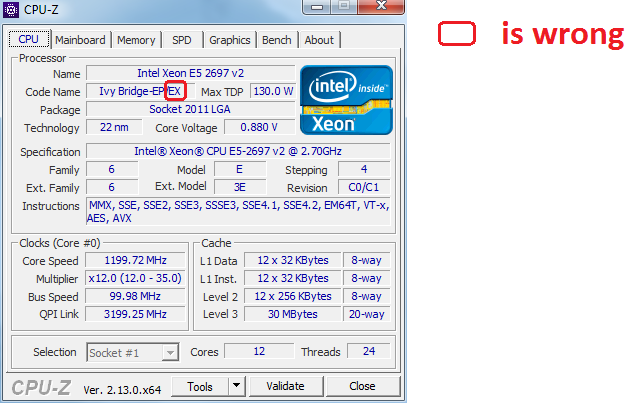
Task: Click the Technology value 22 nm
Action: [x=114, y=128]
